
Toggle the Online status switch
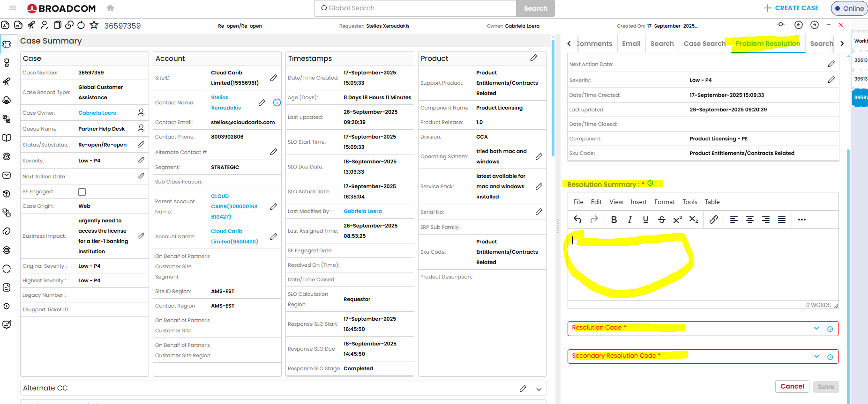[849, 8]
